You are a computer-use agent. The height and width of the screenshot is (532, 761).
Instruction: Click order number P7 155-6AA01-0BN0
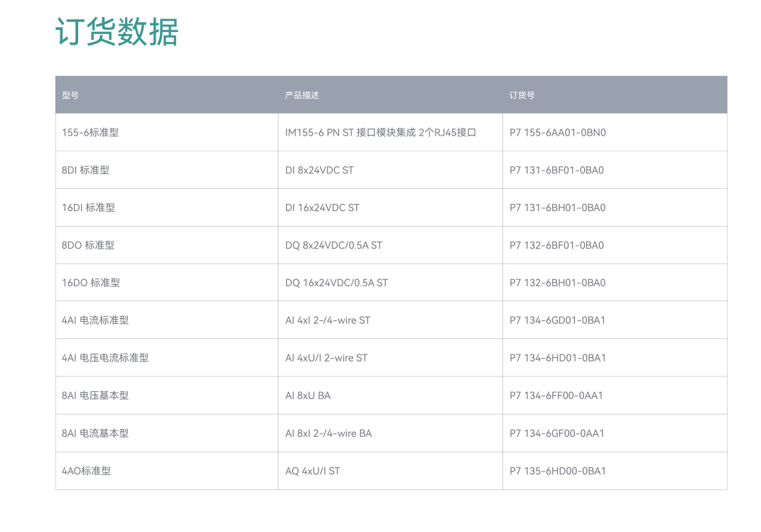point(558,132)
